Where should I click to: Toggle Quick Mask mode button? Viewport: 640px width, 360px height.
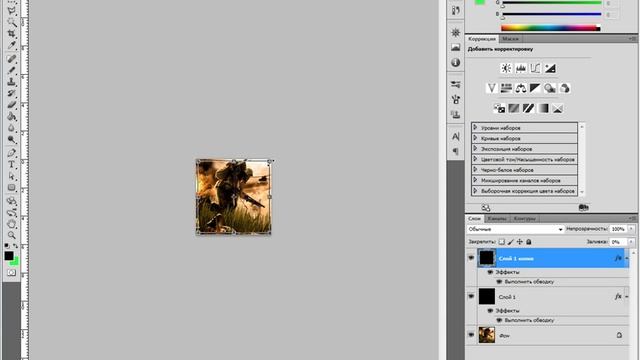coord(11,273)
